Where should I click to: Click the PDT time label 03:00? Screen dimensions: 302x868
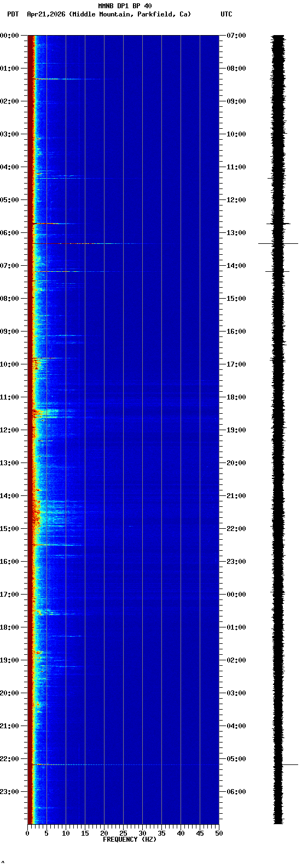10,134
